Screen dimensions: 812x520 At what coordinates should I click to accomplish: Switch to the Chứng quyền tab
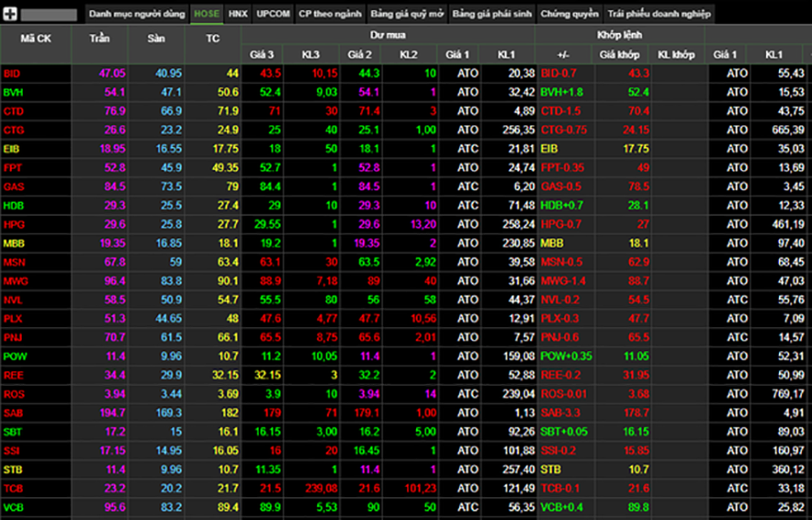coord(569,15)
